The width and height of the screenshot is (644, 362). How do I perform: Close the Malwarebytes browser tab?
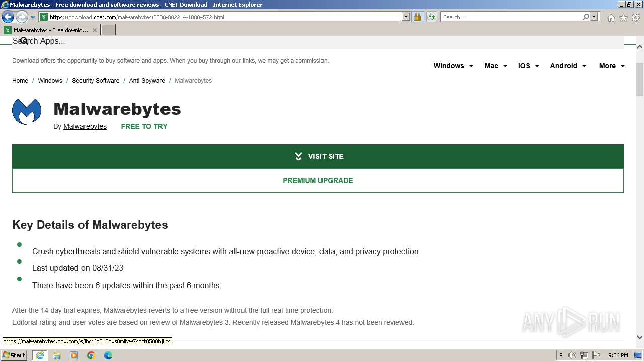tap(94, 30)
